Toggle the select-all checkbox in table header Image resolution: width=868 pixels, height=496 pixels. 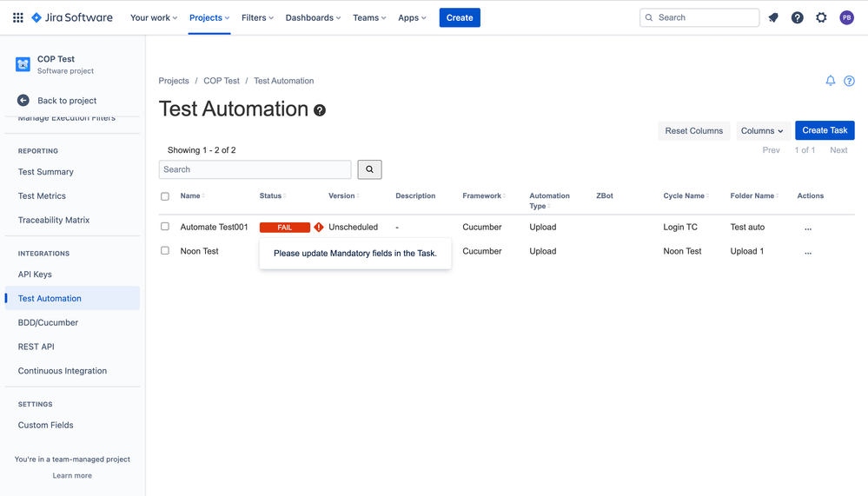pos(165,196)
